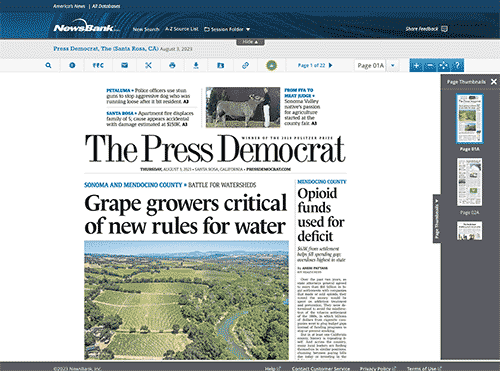The height and width of the screenshot is (371, 500).
Task: Select the scissors clip tool
Action: pyautogui.click(x=148, y=65)
